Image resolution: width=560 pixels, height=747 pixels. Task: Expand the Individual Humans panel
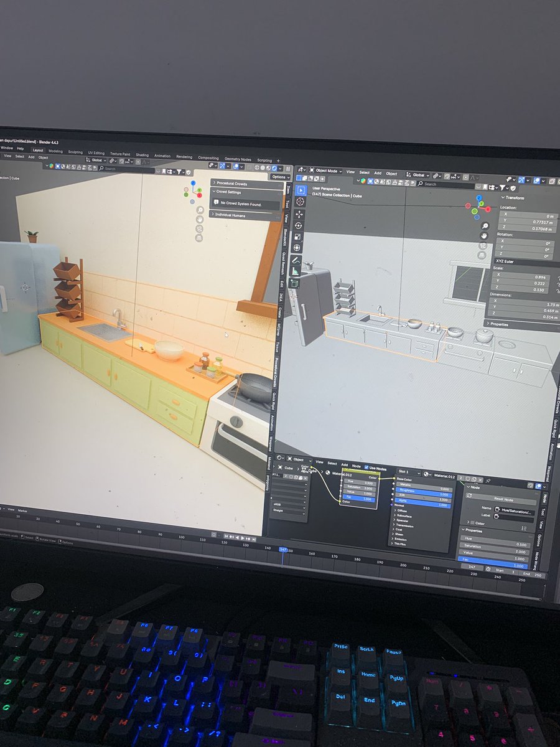246,215
